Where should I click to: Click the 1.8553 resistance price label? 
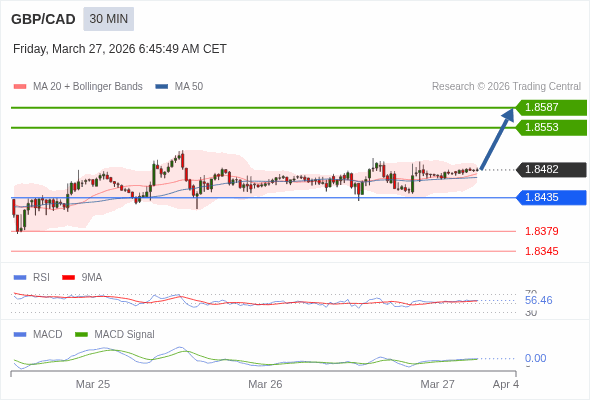(x=551, y=128)
